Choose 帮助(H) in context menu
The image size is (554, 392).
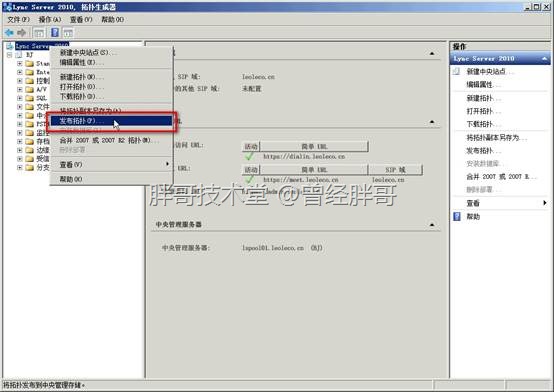[111, 179]
